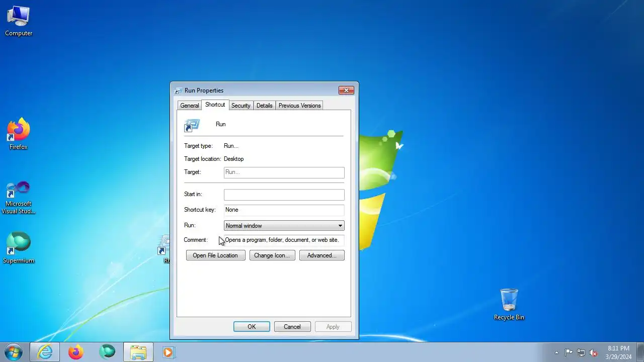Click the Show desktop strip
Image resolution: width=644 pixels, height=362 pixels.
coord(640,352)
